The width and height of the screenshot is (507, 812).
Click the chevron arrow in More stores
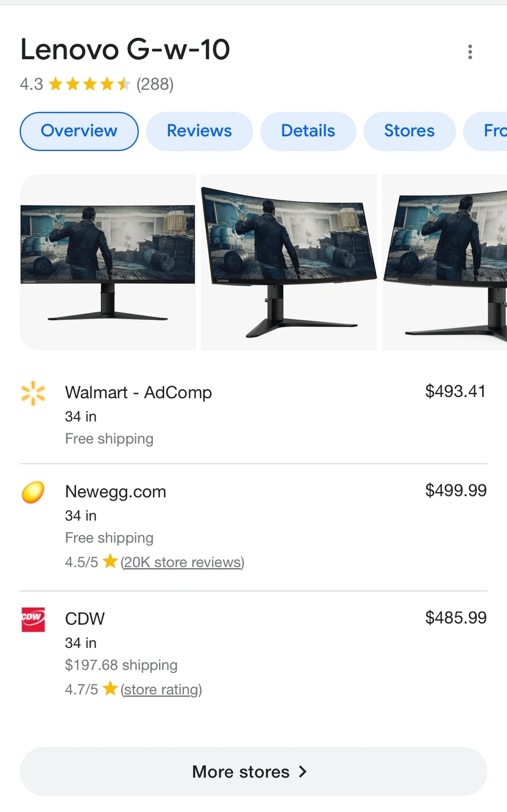click(x=303, y=771)
